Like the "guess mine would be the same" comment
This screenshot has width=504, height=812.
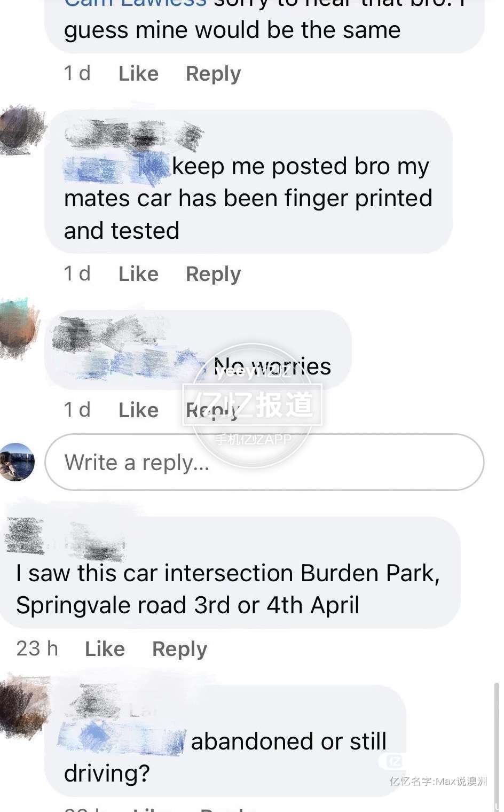pos(138,74)
